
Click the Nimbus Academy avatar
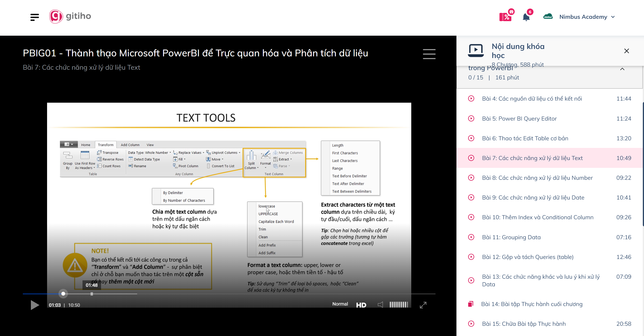coord(548,17)
